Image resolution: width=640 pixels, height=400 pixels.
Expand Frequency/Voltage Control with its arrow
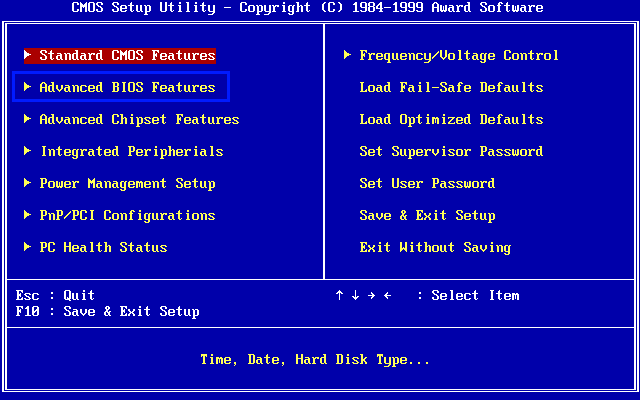(348, 55)
